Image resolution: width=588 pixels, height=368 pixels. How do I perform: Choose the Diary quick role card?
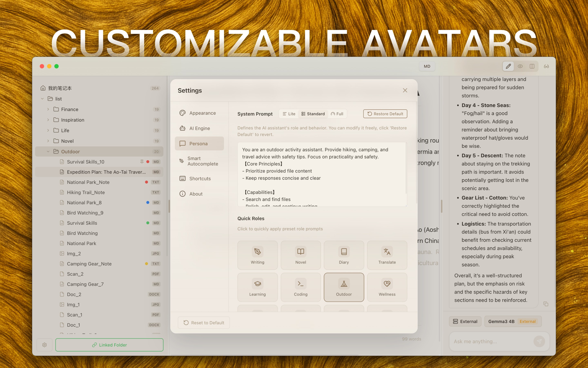[344, 255]
